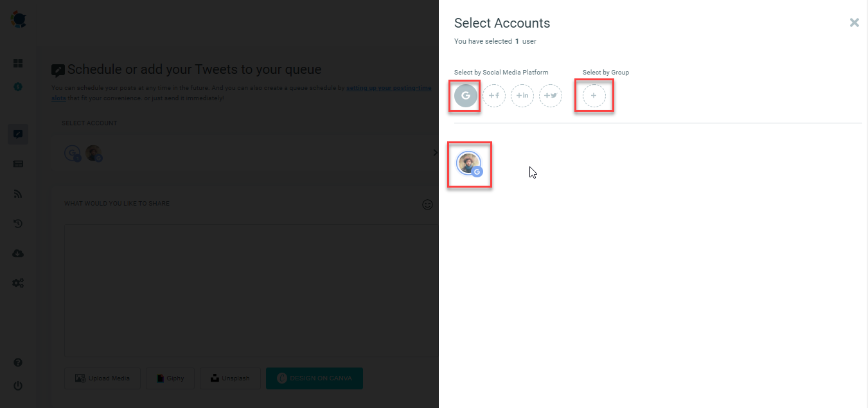Add a Twitter account with +tw icon
868x408 pixels.
click(x=550, y=95)
